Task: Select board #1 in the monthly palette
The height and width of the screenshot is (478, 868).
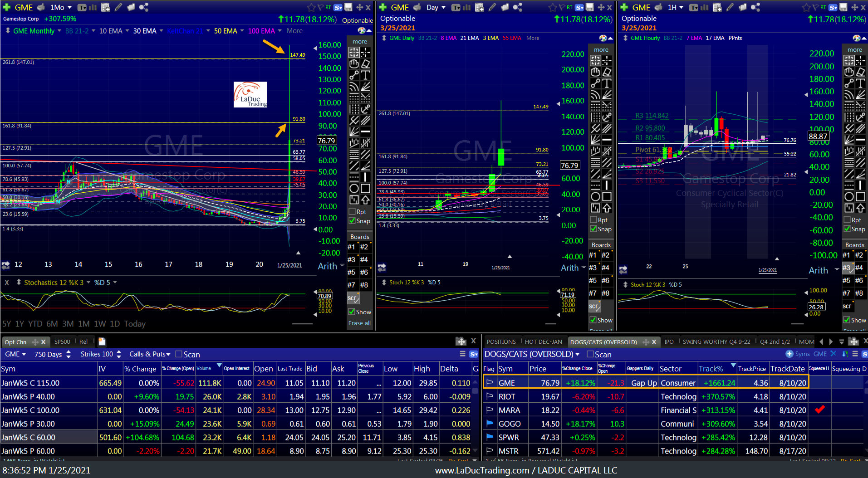Action: pos(352,247)
